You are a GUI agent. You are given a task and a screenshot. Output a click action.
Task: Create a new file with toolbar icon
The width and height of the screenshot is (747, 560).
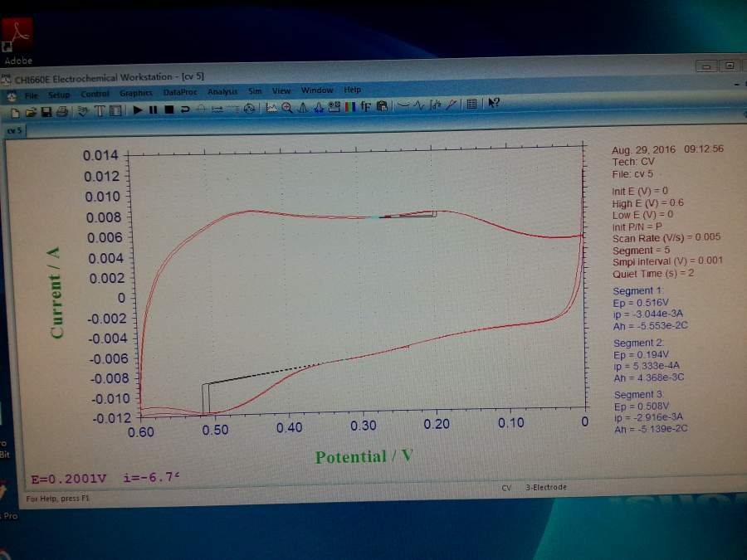pos(15,112)
